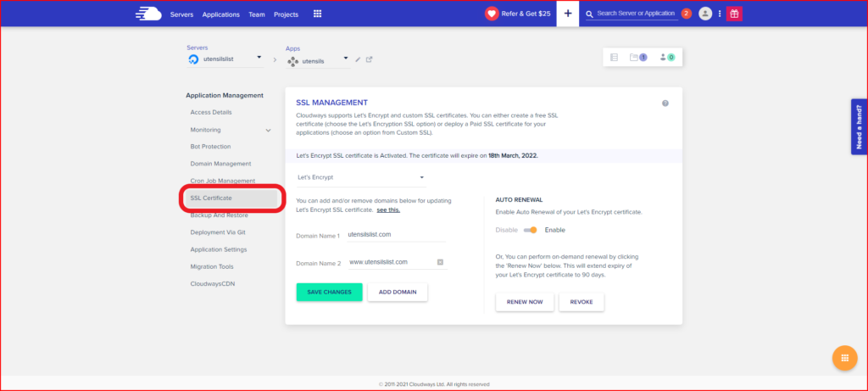The width and height of the screenshot is (868, 391).
Task: Click the pink gift box icon
Action: [x=734, y=14]
